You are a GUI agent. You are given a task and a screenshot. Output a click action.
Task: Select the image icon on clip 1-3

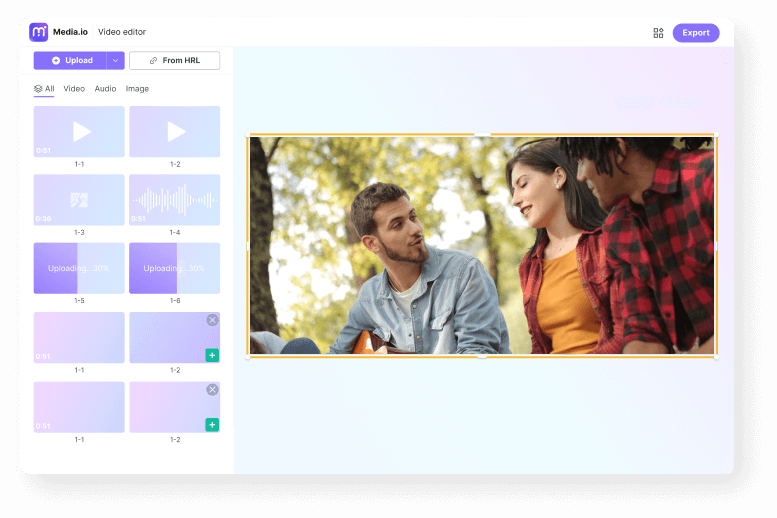click(79, 200)
